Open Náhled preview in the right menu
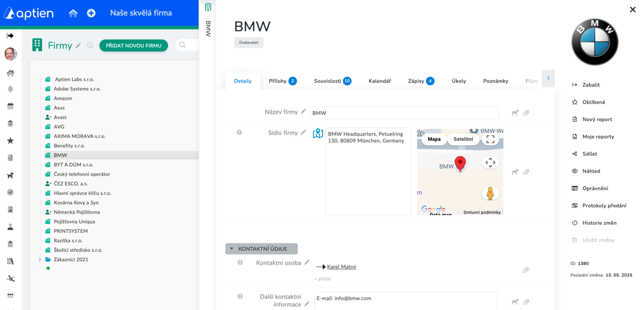The height and width of the screenshot is (310, 644). 586,171
